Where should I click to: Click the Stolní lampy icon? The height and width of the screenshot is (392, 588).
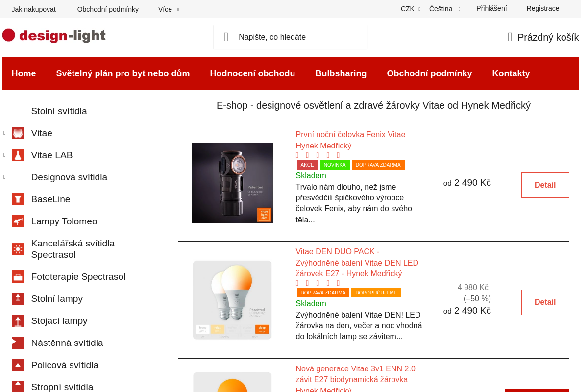click(x=18, y=298)
